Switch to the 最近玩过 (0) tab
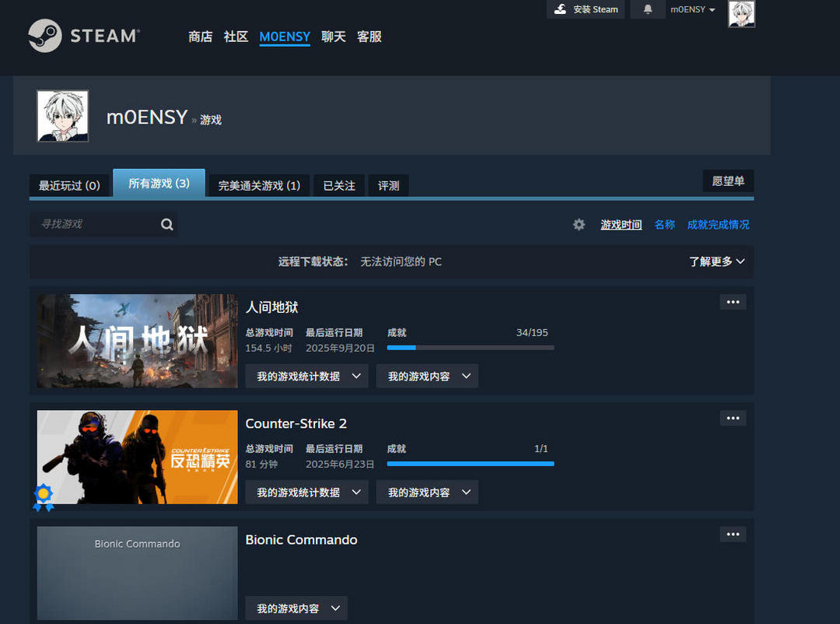This screenshot has height=624, width=840. (x=69, y=185)
